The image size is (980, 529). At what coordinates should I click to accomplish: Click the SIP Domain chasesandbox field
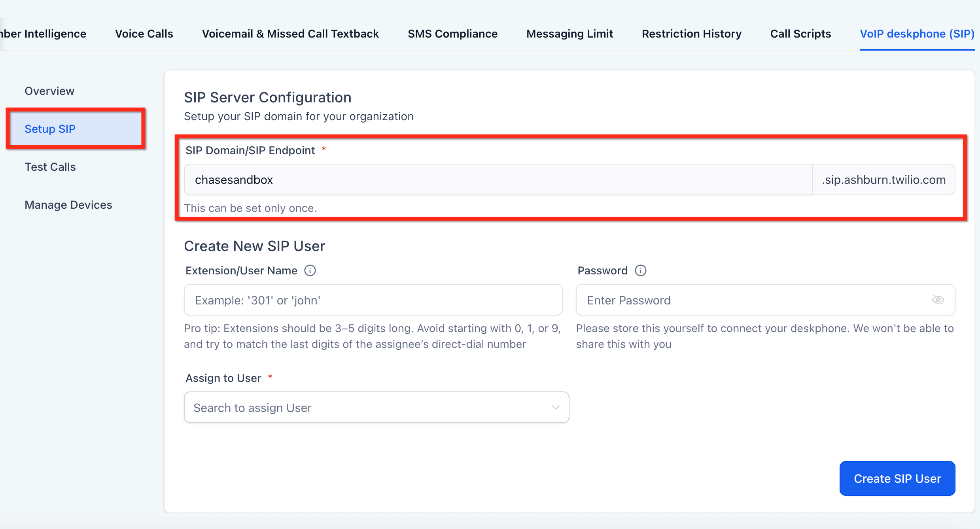[x=498, y=180]
